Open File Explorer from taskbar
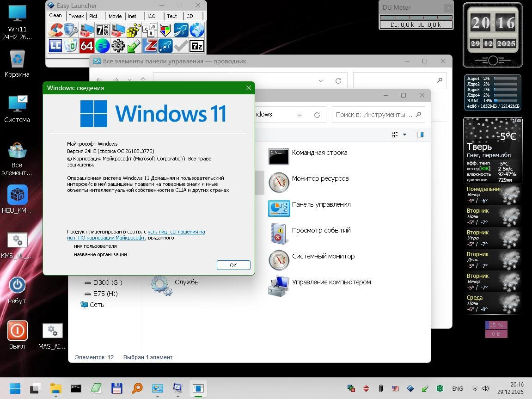The height and width of the screenshot is (399, 532). 55,388
